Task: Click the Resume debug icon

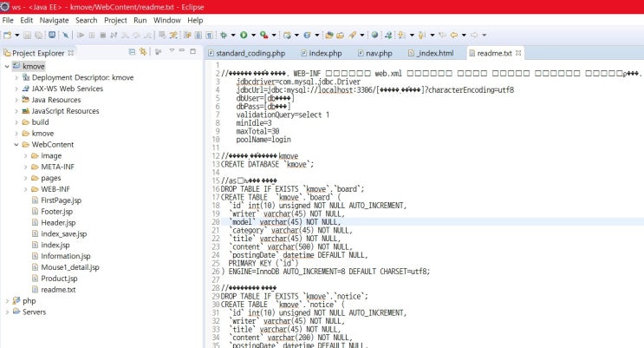Action: point(81,36)
